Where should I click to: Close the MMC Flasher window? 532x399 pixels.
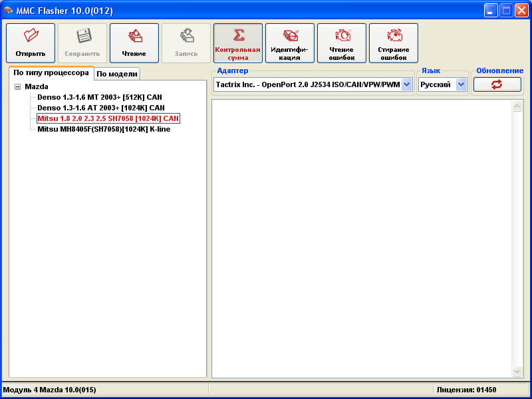click(521, 11)
